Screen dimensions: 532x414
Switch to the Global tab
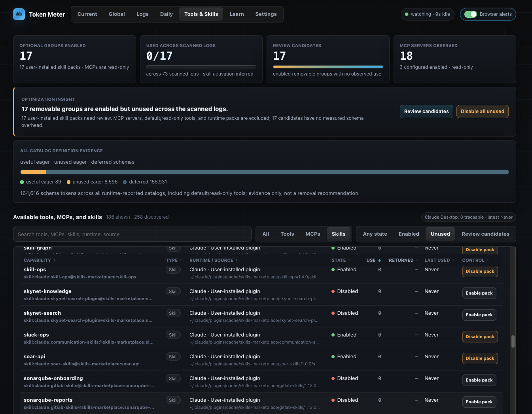pos(117,14)
